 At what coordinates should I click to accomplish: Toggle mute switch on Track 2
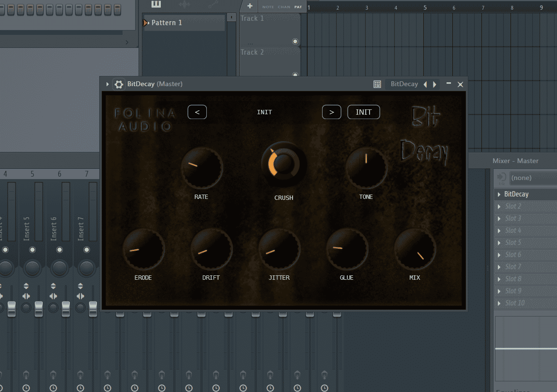coord(295,75)
